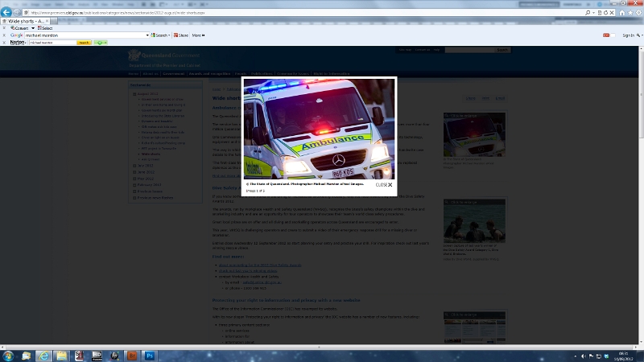Image resolution: width=644 pixels, height=362 pixels.
Task: Open Adobe Bridge from the taskbar
Action: point(132,356)
